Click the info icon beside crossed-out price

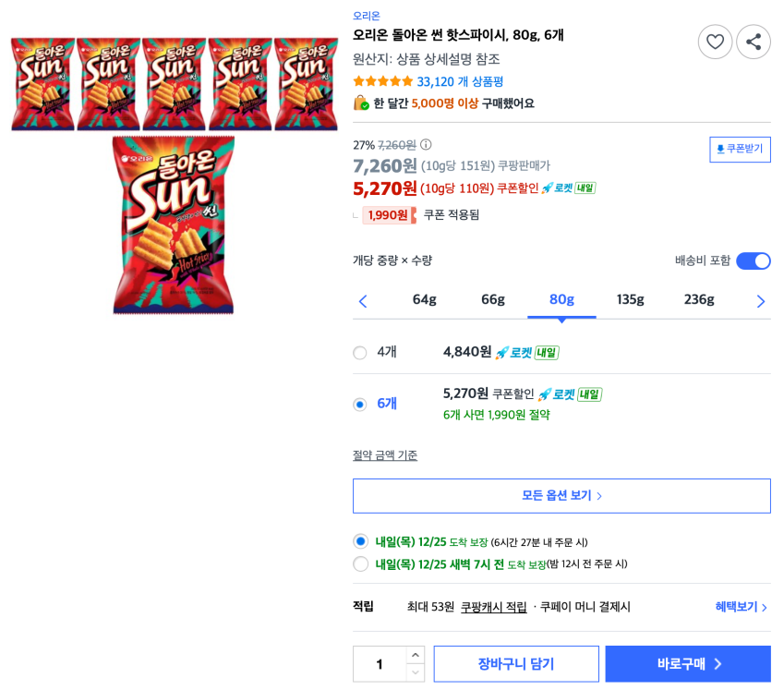click(426, 145)
